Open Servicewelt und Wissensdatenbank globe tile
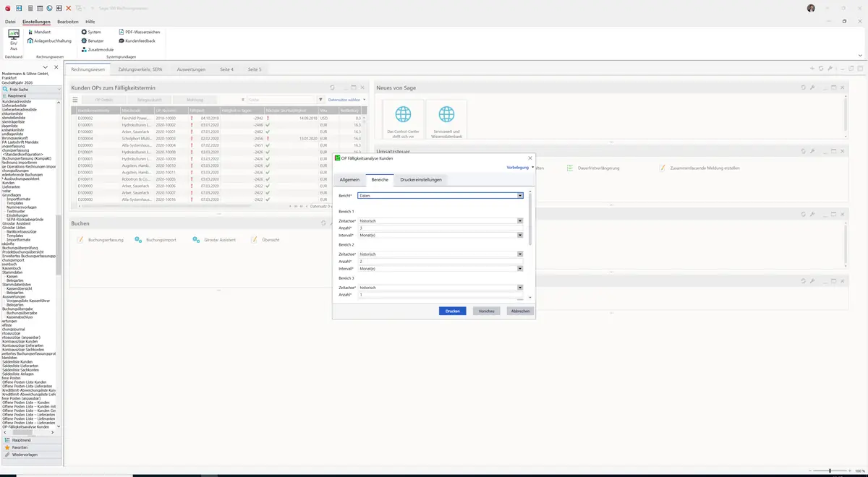 [x=447, y=119]
